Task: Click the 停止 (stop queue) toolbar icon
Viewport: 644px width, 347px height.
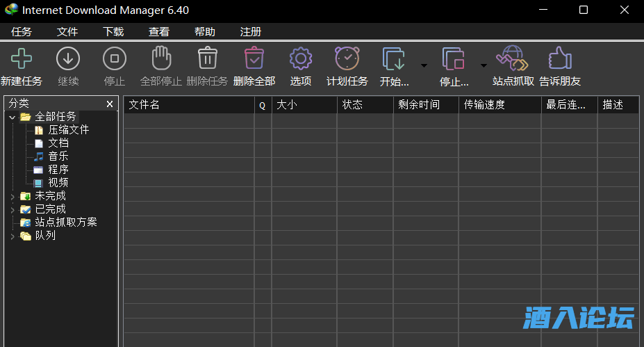Action: tap(454, 59)
